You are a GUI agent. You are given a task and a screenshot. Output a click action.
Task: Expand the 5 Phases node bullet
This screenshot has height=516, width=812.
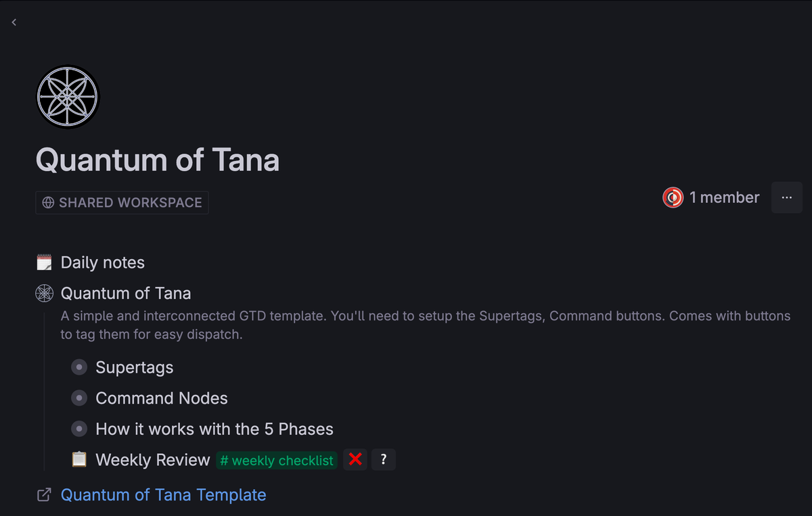80,429
